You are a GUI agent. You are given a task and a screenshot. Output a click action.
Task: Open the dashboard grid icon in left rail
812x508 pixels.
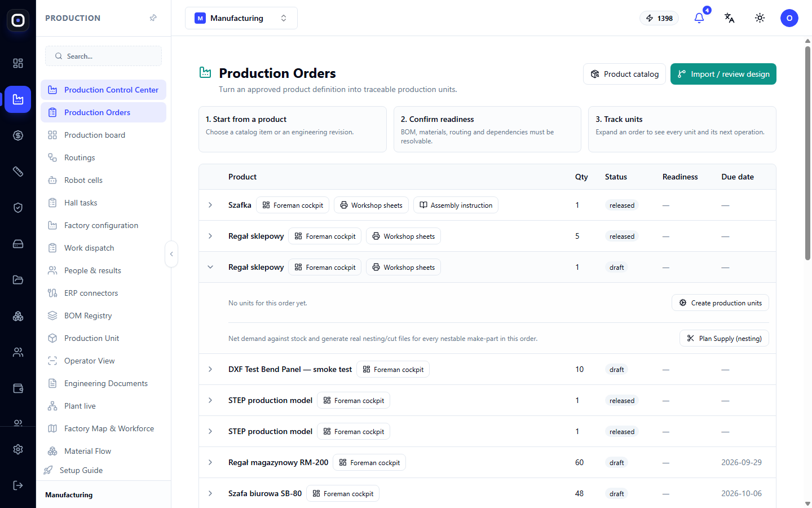tap(18, 63)
